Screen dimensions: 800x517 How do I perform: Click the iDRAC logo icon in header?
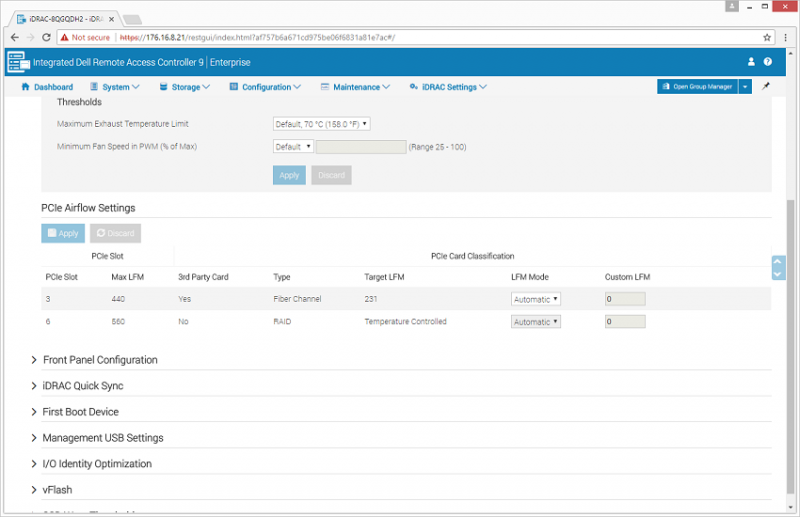click(x=18, y=62)
